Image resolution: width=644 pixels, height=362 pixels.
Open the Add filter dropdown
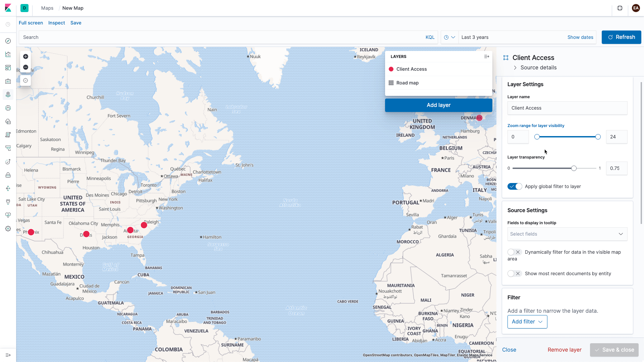[527, 321]
